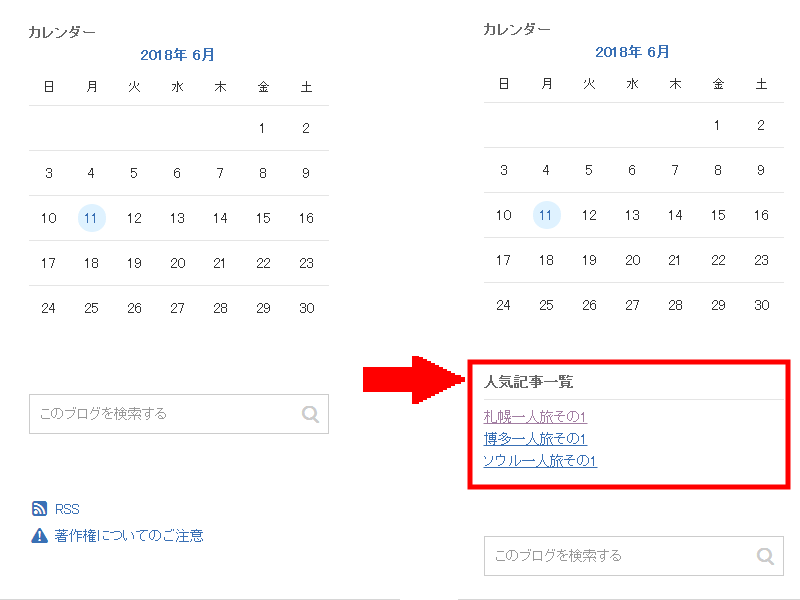Click search magnifier icon in left sidebar

pyautogui.click(x=310, y=414)
